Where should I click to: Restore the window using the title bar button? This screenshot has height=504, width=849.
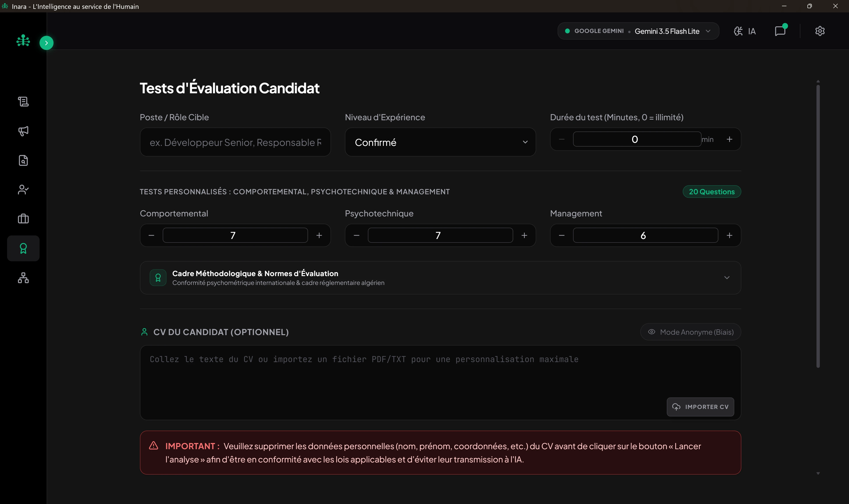click(x=810, y=6)
